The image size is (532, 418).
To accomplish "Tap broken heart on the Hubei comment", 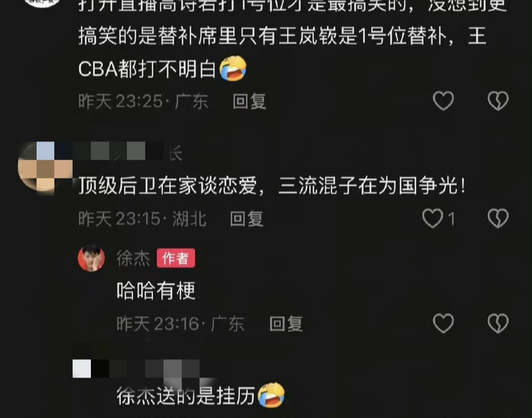I will click(498, 218).
